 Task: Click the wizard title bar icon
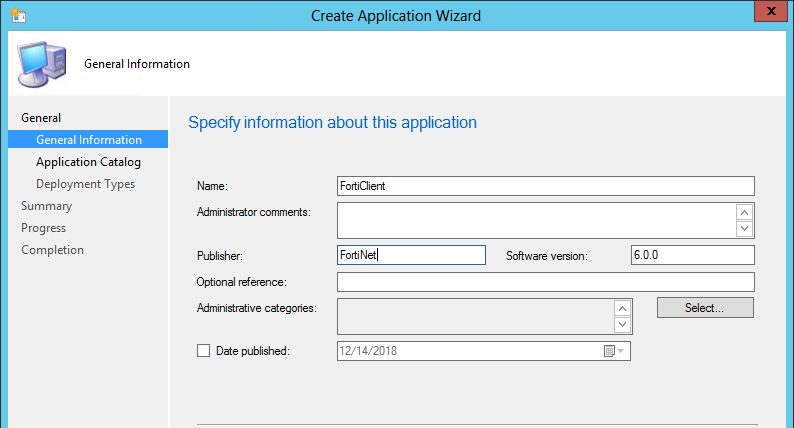(18, 16)
